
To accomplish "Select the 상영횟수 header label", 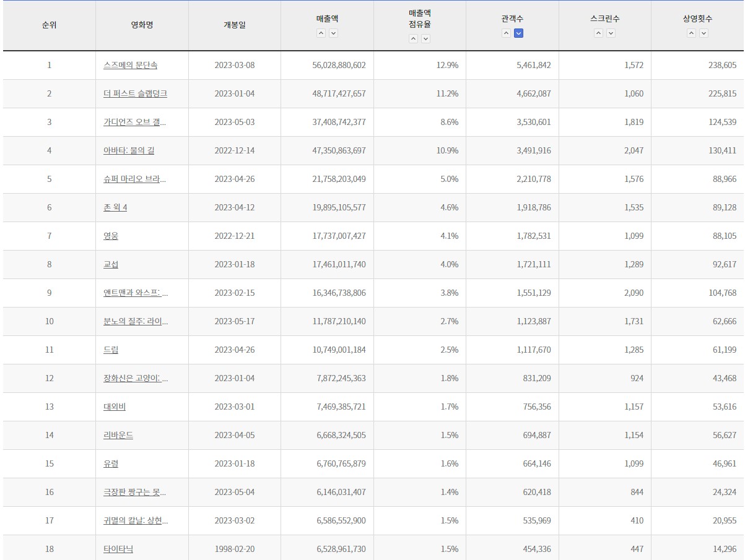I will 697,19.
